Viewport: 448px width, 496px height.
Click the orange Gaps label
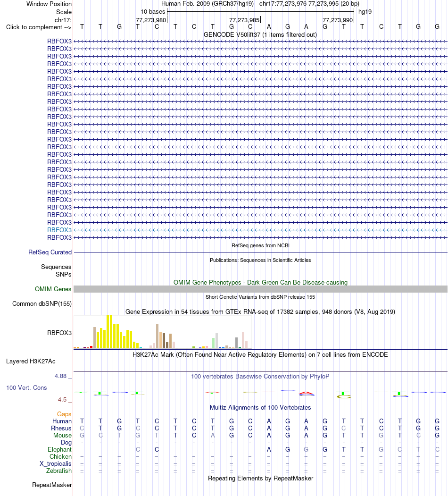point(64,414)
